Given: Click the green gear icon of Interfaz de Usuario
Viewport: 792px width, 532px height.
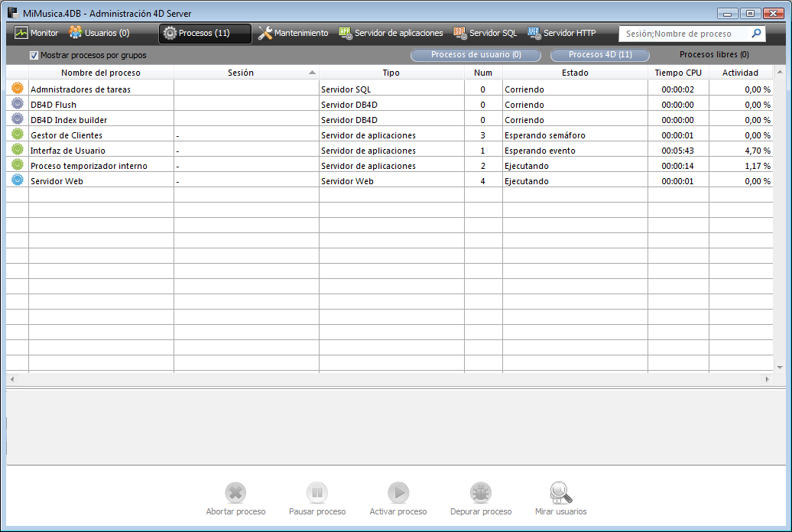Looking at the screenshot, I should [x=18, y=150].
